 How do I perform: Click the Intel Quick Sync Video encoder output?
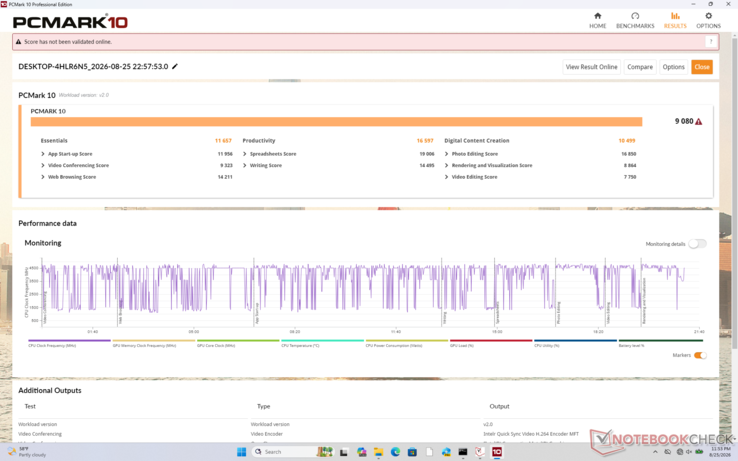tap(531, 434)
